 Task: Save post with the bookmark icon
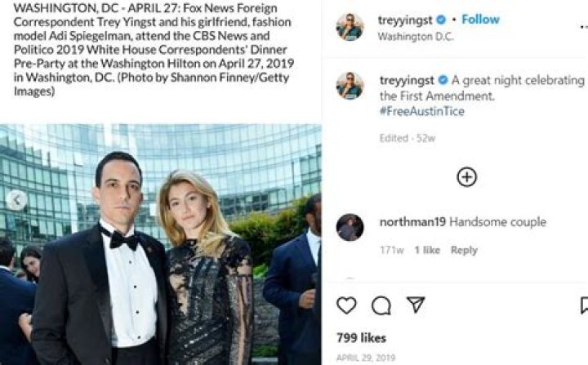[x=583, y=305]
